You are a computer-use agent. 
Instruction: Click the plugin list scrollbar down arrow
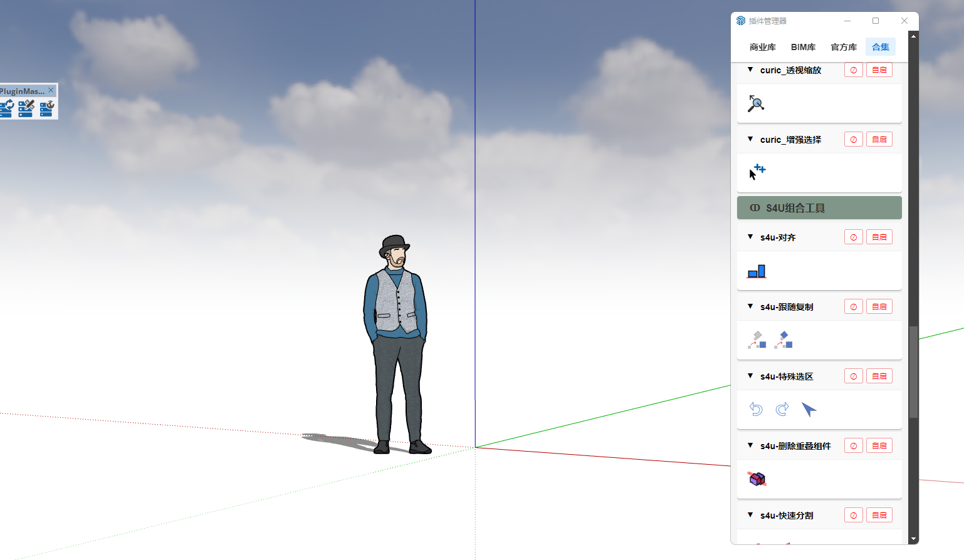[913, 539]
